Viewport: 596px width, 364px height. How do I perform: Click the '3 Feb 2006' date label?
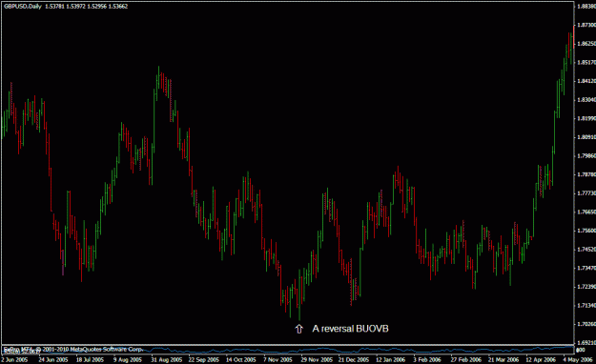pos(427,359)
